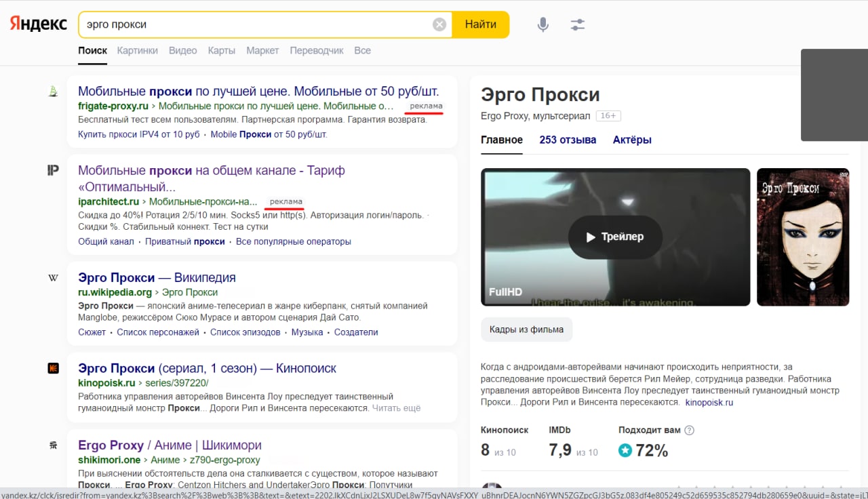This screenshot has height=499, width=868.
Task: Open the Список персонажей link
Action: 158,332
